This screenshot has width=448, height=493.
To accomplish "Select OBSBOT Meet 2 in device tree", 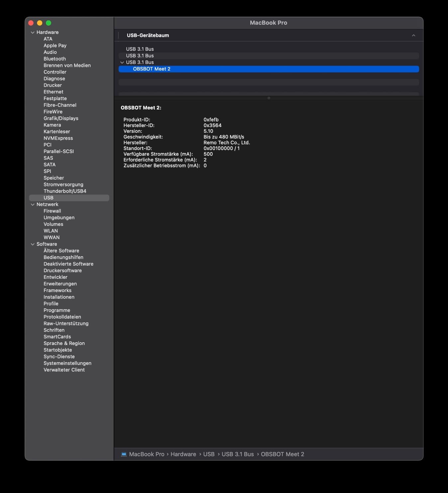I will coord(269,69).
